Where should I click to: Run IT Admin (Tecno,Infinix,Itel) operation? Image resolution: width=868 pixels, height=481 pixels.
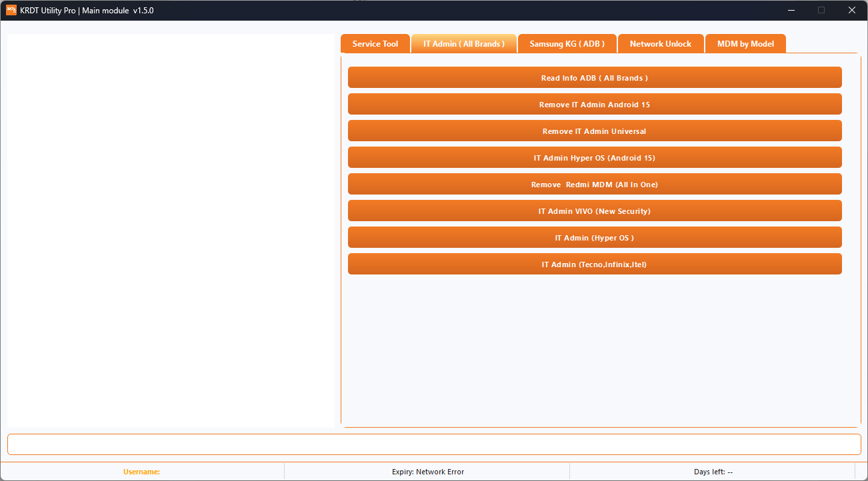[x=594, y=264]
